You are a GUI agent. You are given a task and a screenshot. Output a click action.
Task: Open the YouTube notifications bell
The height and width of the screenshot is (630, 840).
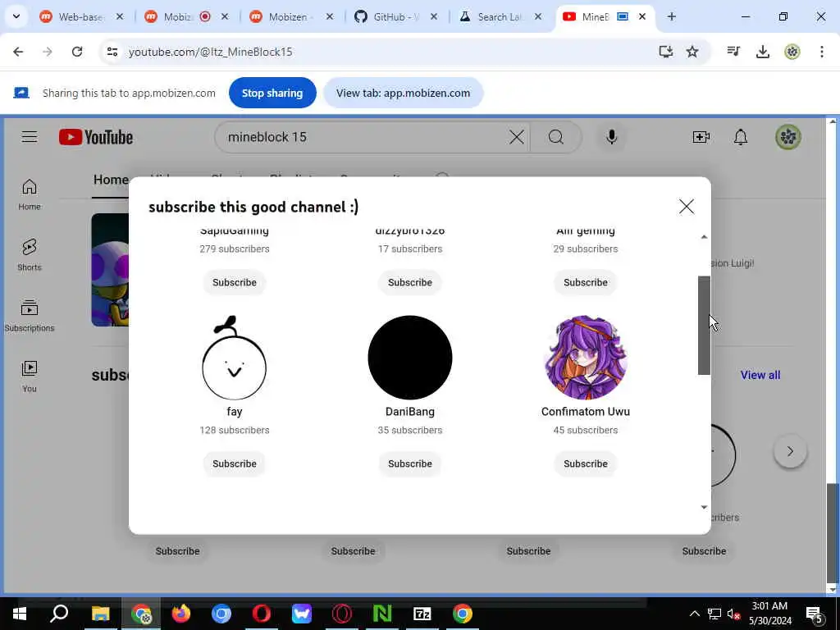point(741,137)
